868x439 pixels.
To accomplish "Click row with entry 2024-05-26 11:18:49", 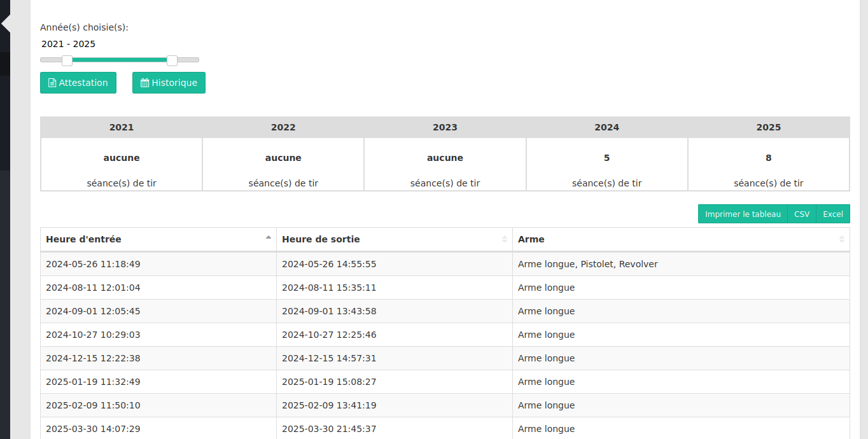I will point(93,264).
